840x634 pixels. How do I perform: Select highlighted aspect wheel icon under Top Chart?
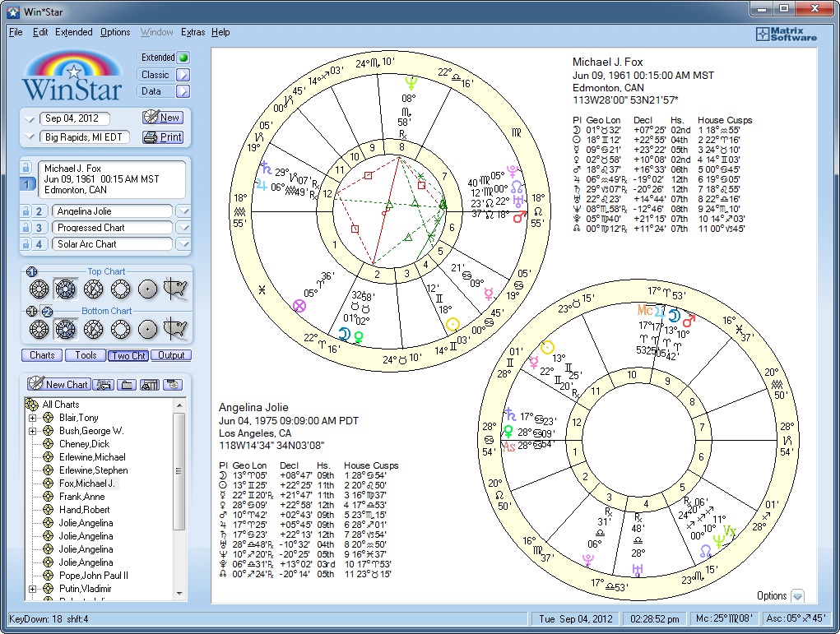tap(65, 289)
